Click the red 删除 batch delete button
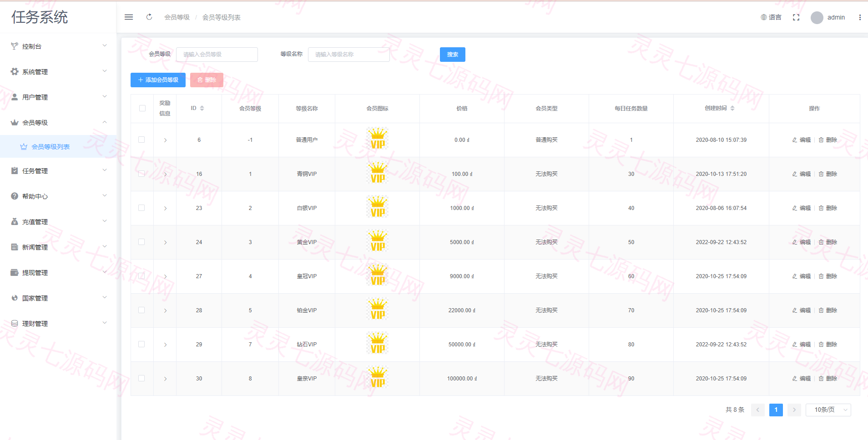The width and height of the screenshot is (868, 440). (207, 80)
